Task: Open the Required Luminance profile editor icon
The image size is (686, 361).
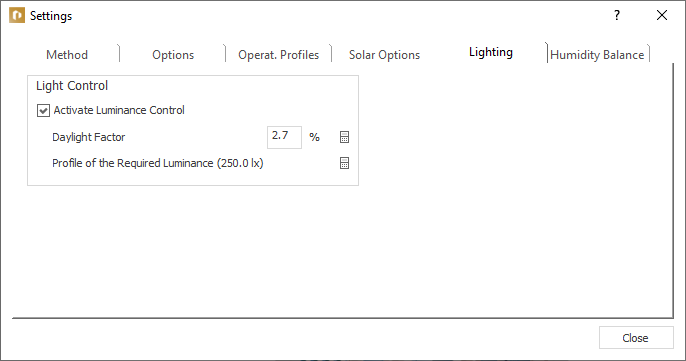Action: click(x=344, y=163)
